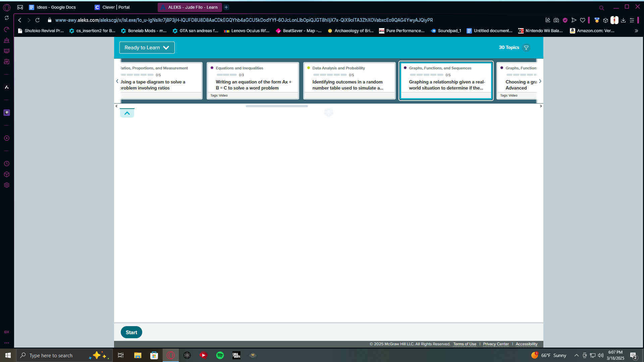This screenshot has width=644, height=362.
Task: Reload the ALEKS page
Action: (x=38, y=20)
